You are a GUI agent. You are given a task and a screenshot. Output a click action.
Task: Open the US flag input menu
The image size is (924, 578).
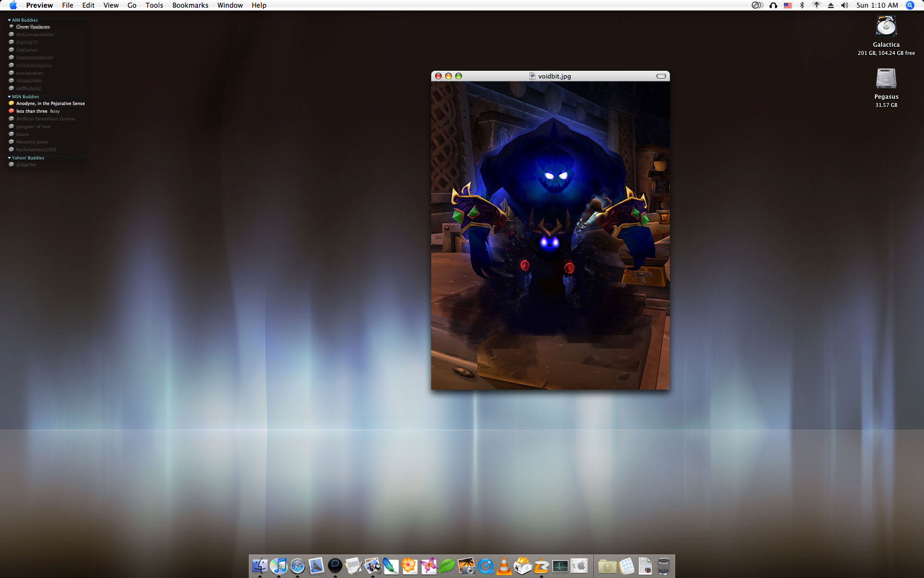coord(788,5)
